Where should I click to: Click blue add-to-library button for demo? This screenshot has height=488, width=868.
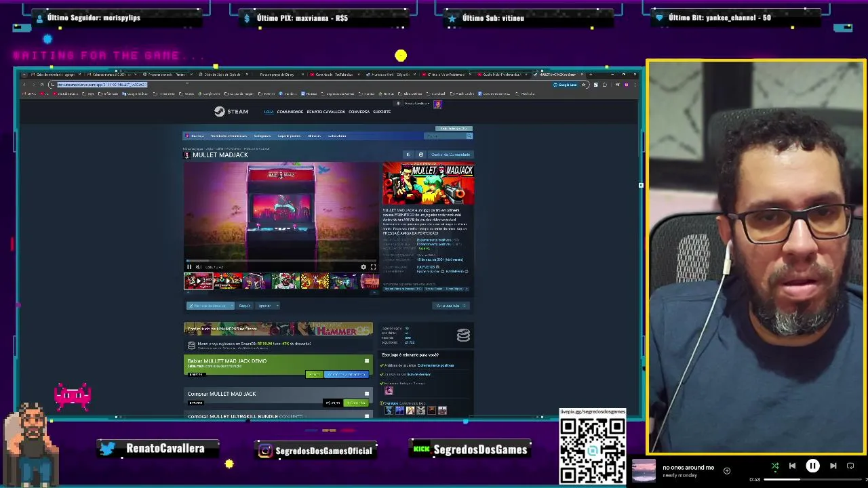click(346, 374)
